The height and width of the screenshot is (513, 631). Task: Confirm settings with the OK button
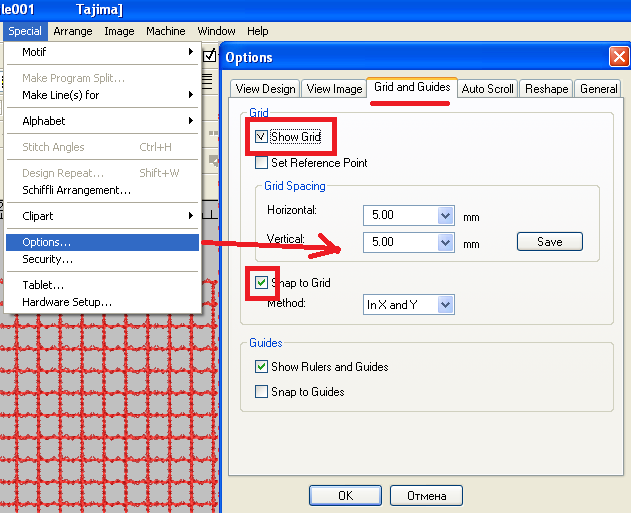point(345,495)
